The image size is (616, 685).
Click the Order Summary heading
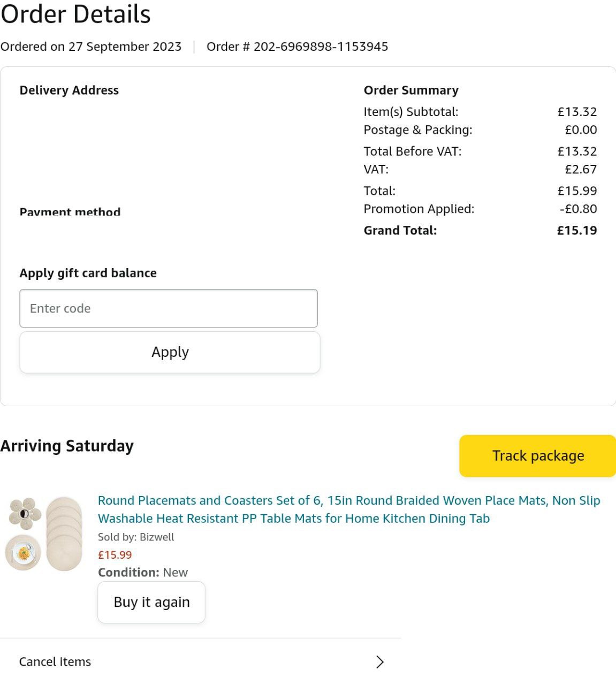click(x=411, y=90)
